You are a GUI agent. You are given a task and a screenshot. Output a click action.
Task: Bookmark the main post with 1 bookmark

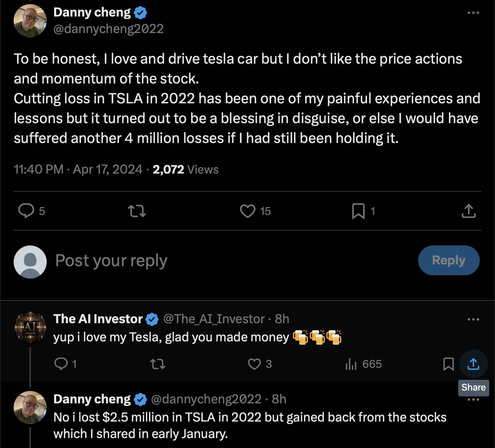click(x=358, y=211)
